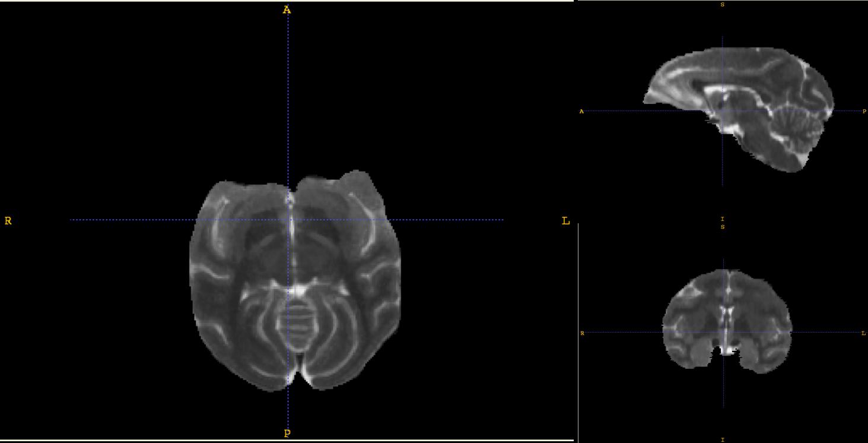Image resolution: width=868 pixels, height=443 pixels.
Task: Click the 'R' label of the coronal view
Action: [582, 333]
